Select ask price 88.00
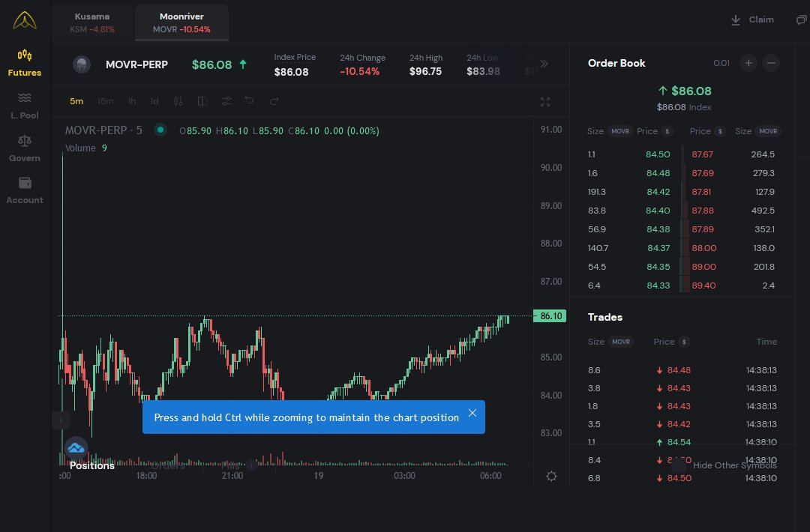Image resolution: width=810 pixels, height=532 pixels. [704, 248]
